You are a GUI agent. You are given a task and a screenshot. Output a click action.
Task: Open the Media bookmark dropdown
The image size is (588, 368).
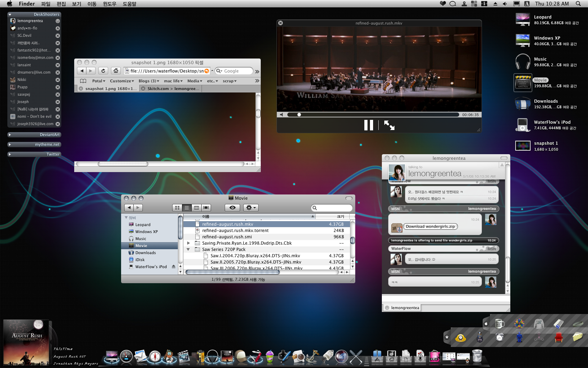(195, 81)
